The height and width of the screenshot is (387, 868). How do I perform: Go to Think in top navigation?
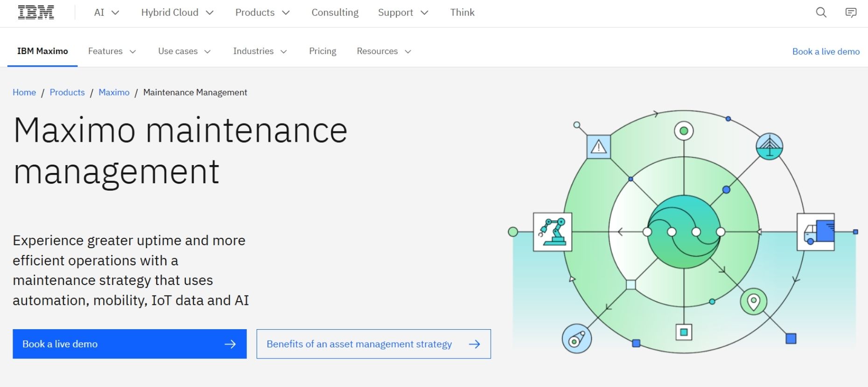click(462, 13)
